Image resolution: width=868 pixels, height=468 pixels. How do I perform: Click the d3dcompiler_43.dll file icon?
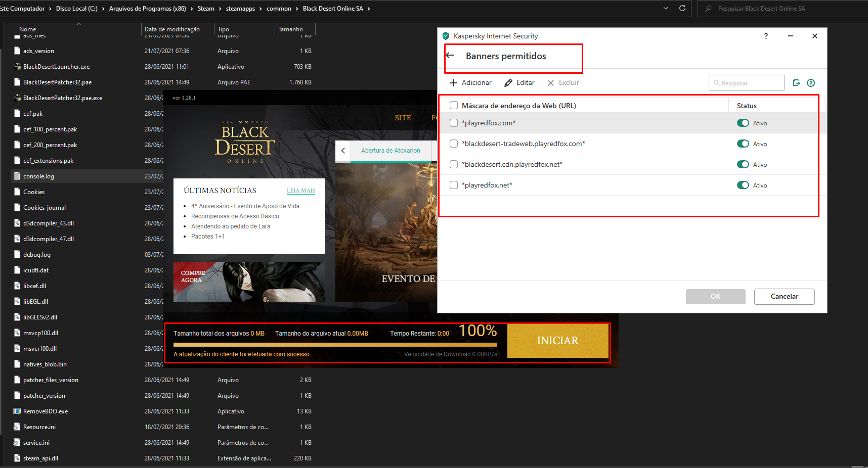point(17,223)
